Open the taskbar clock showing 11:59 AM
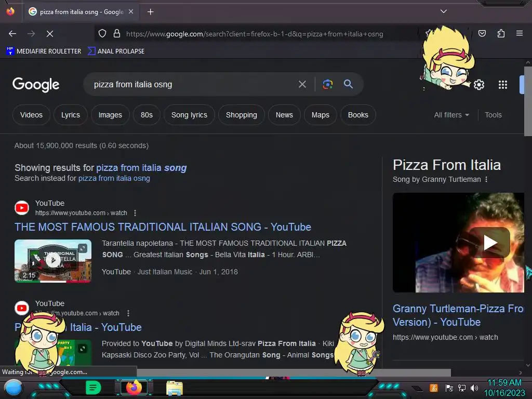 tap(504, 388)
